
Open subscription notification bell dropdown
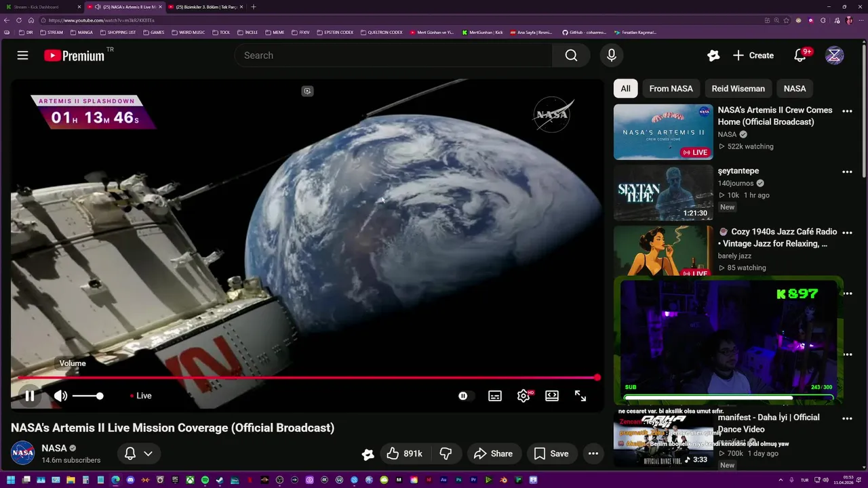(x=138, y=453)
